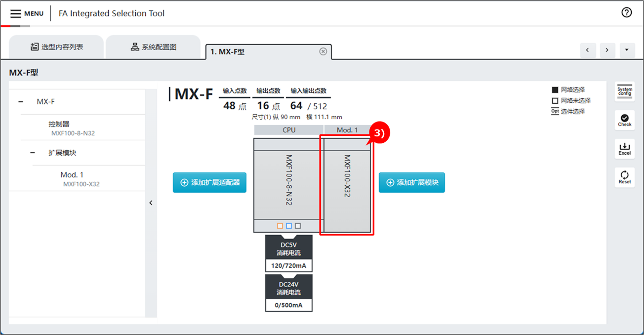The image size is (644, 335).
Task: Click the help question mark icon
Action: tap(626, 13)
